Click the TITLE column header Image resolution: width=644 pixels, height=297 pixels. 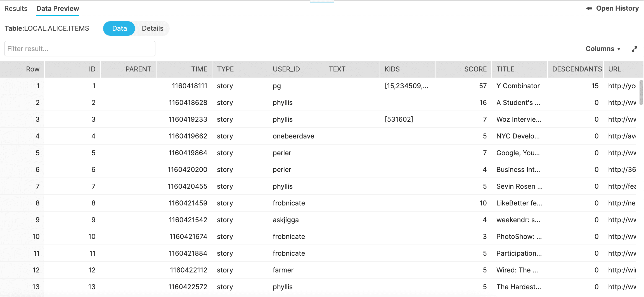pos(505,69)
